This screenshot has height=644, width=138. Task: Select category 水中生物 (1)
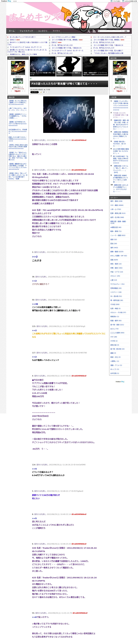(x=115, y=373)
